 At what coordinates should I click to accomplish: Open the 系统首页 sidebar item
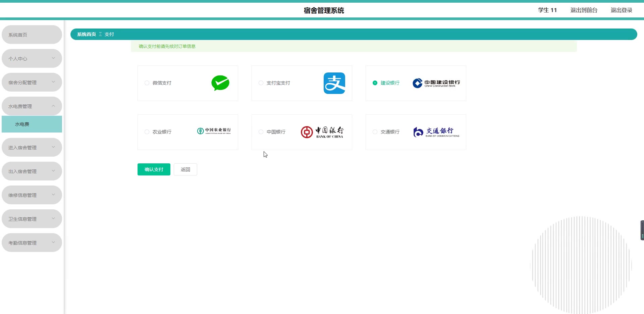pyautogui.click(x=32, y=35)
